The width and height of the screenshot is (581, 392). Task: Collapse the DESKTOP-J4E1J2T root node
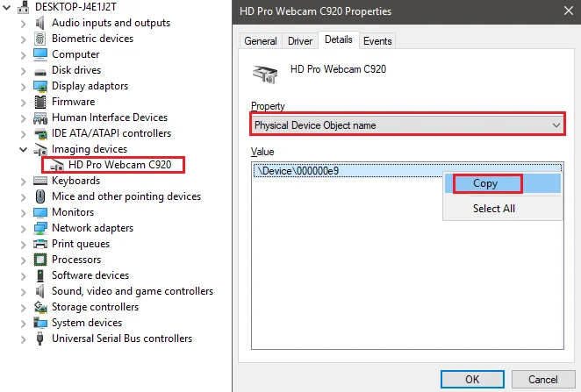[7, 7]
